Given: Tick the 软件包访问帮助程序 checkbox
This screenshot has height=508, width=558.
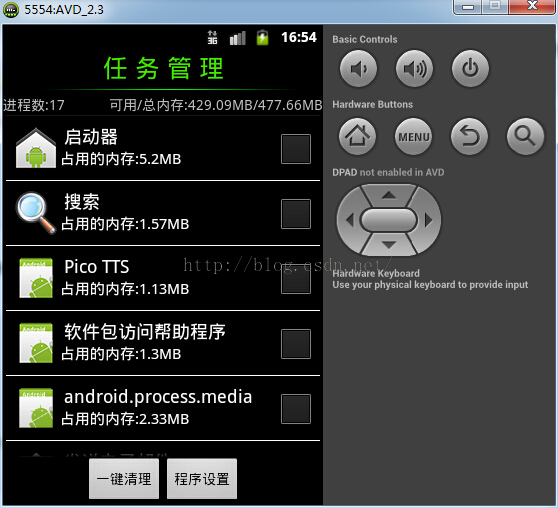Looking at the screenshot, I should [296, 344].
